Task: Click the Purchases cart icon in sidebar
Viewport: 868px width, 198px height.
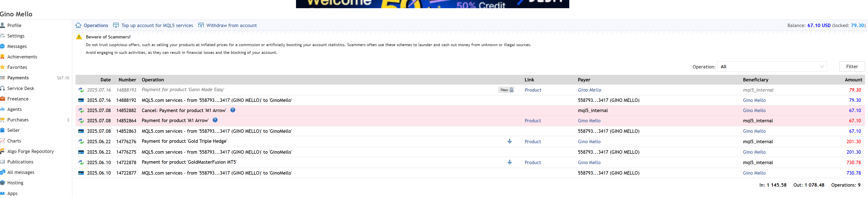Action: 2,120
